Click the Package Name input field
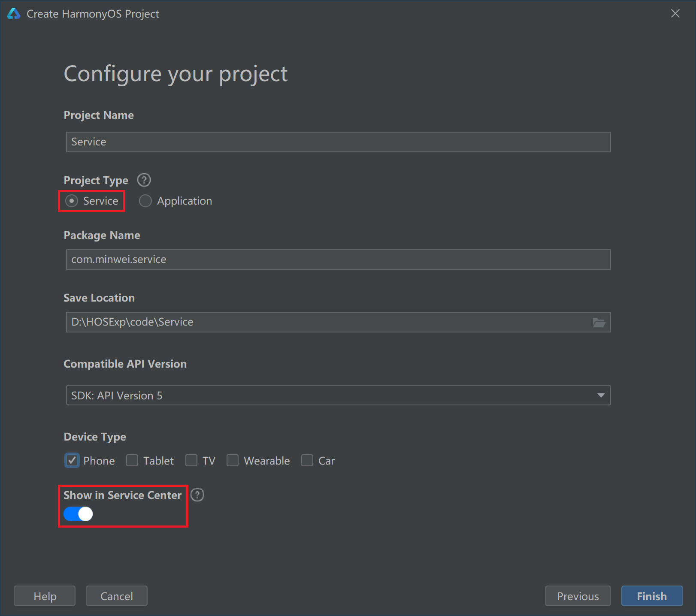This screenshot has width=696, height=616. (x=338, y=260)
